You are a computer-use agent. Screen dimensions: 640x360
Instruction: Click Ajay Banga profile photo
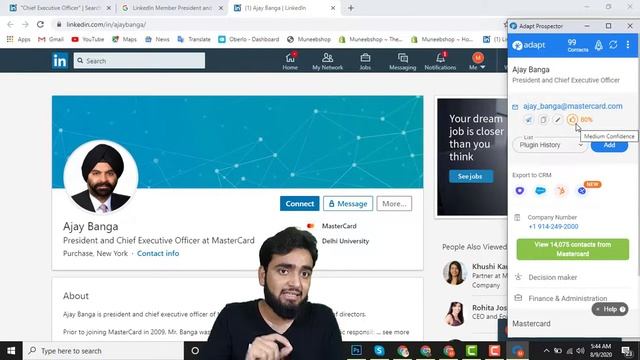(101, 178)
